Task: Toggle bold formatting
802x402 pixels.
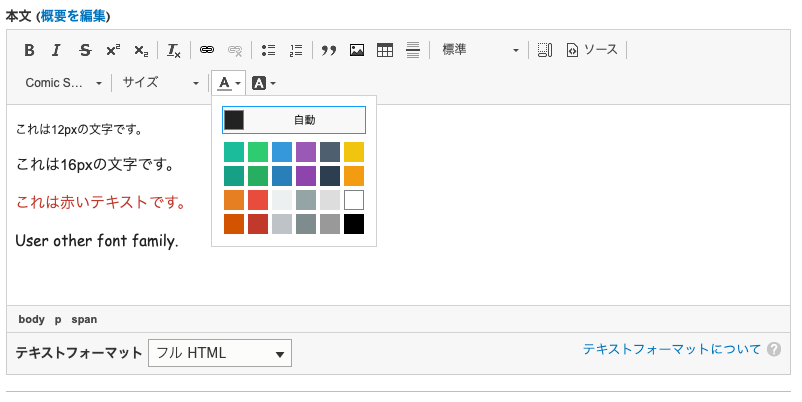Action: coord(30,50)
